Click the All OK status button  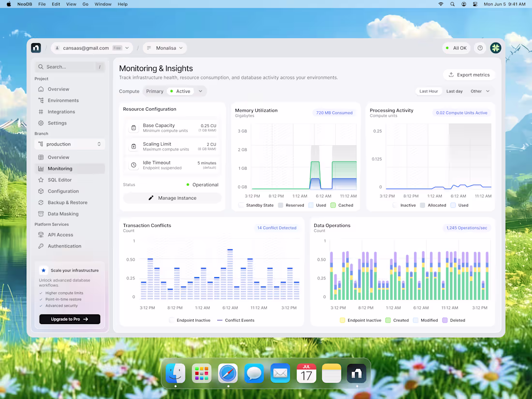click(x=457, y=48)
